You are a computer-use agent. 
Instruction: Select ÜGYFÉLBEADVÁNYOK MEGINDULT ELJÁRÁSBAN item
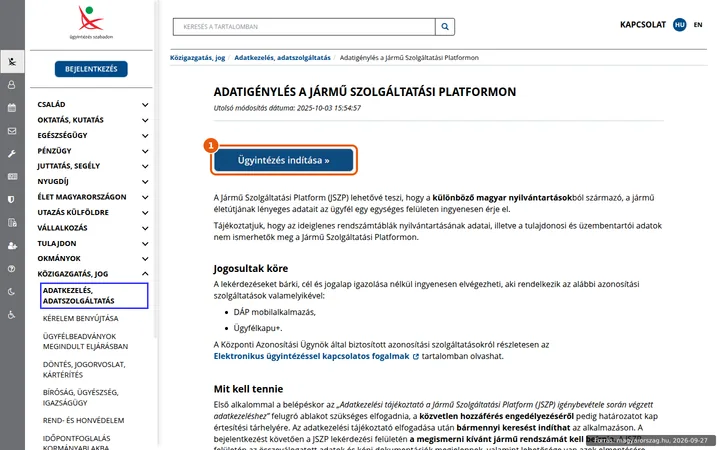(85, 342)
